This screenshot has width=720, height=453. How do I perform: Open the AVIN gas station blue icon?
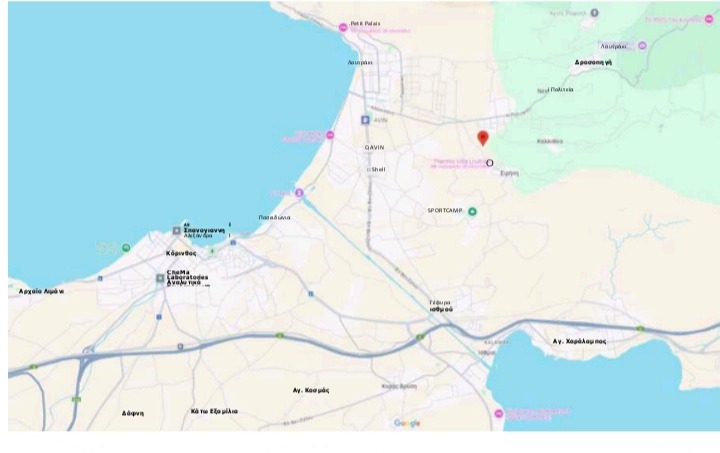point(365,120)
